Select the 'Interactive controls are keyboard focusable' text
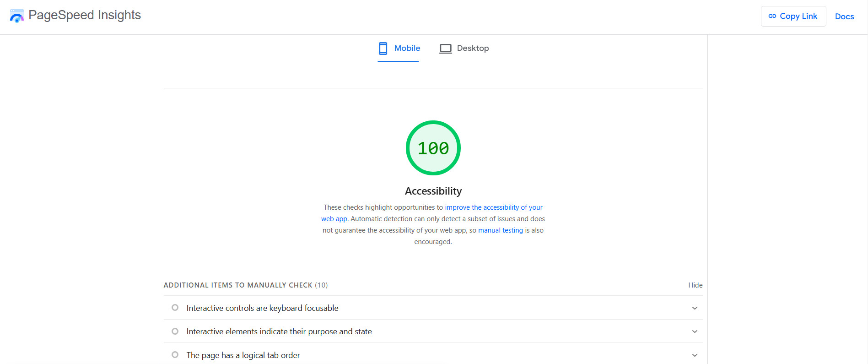Screen dimensions: 868x364 point(262,308)
